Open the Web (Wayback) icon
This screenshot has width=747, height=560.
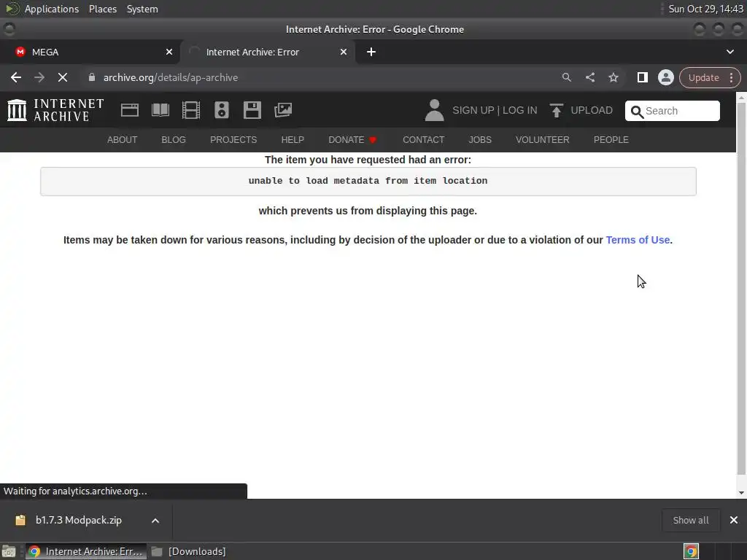(x=130, y=110)
